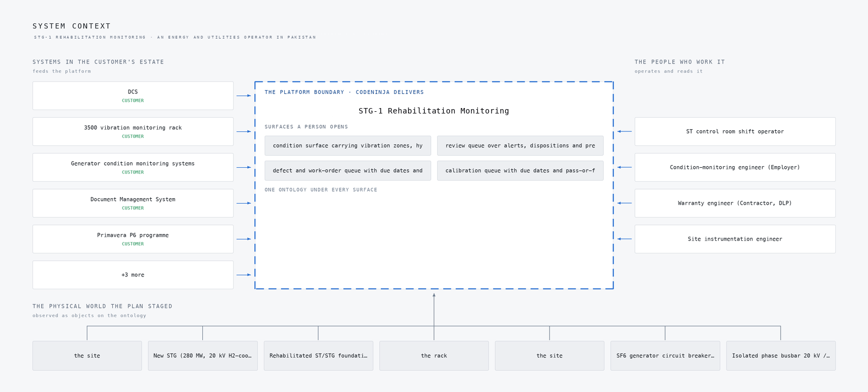
Task: Click 'ONE ONTOLOGY UNDER EVERY SURFACE' label
Action: coord(321,190)
